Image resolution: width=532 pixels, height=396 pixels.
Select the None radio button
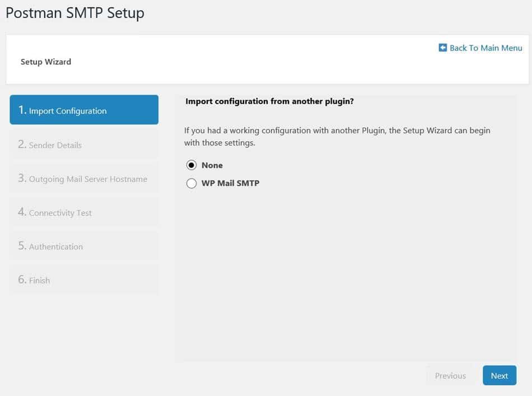pos(192,165)
